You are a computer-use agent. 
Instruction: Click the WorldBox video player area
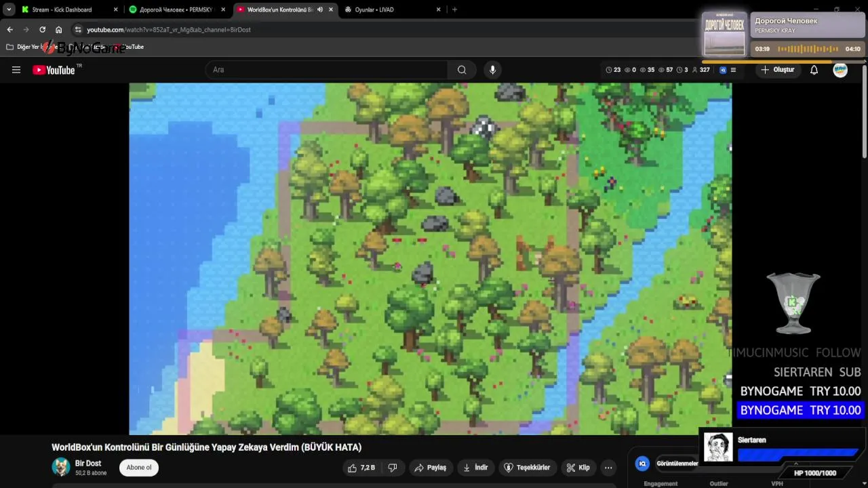431,259
